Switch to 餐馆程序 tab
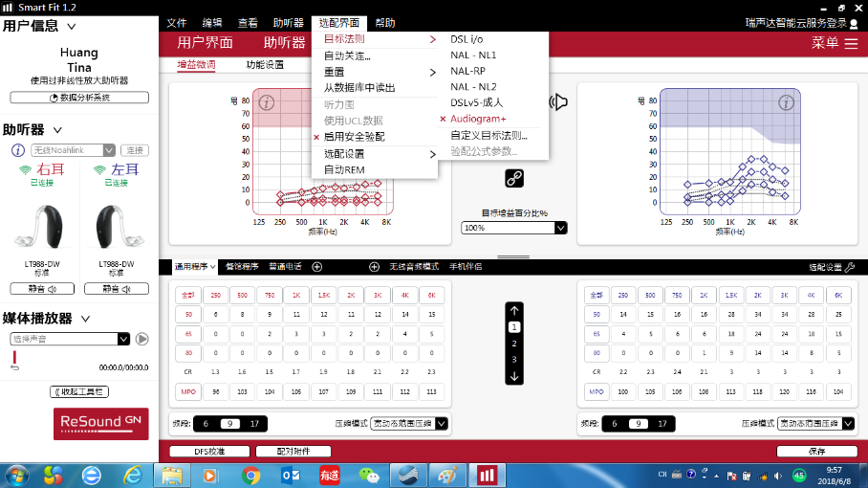The width and height of the screenshot is (868, 488). pos(242,267)
